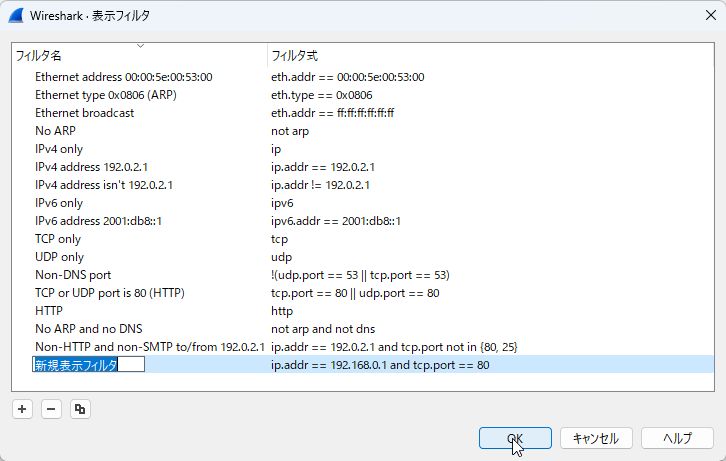Click the Wireshark shark fin title icon
The image size is (726, 461).
pos(16,15)
